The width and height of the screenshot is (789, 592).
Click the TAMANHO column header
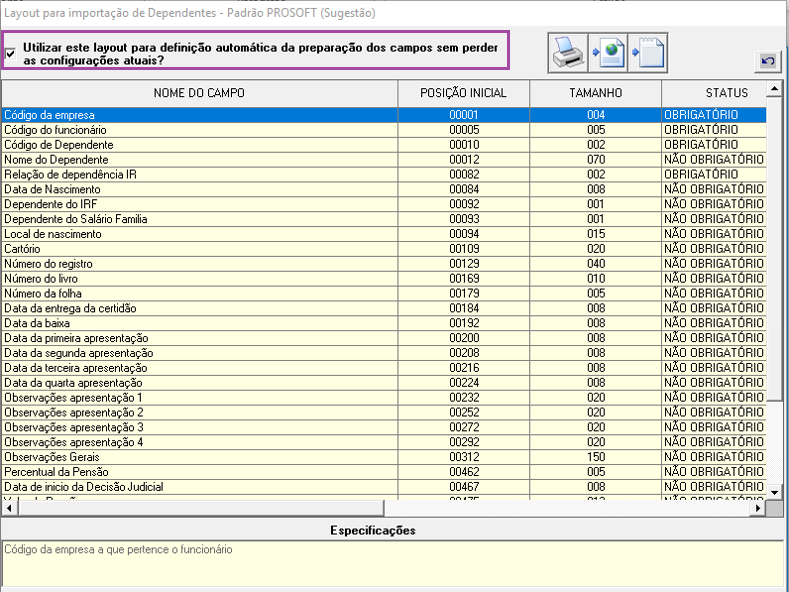[x=595, y=93]
